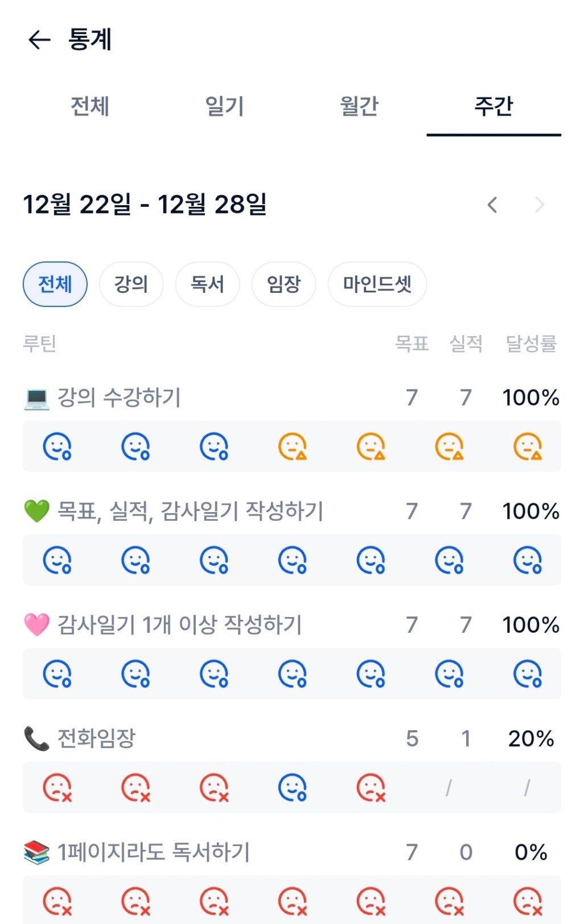Viewport: 584px width, 924px height.
Task: Tap the green heart emoji icon
Action: click(x=36, y=511)
